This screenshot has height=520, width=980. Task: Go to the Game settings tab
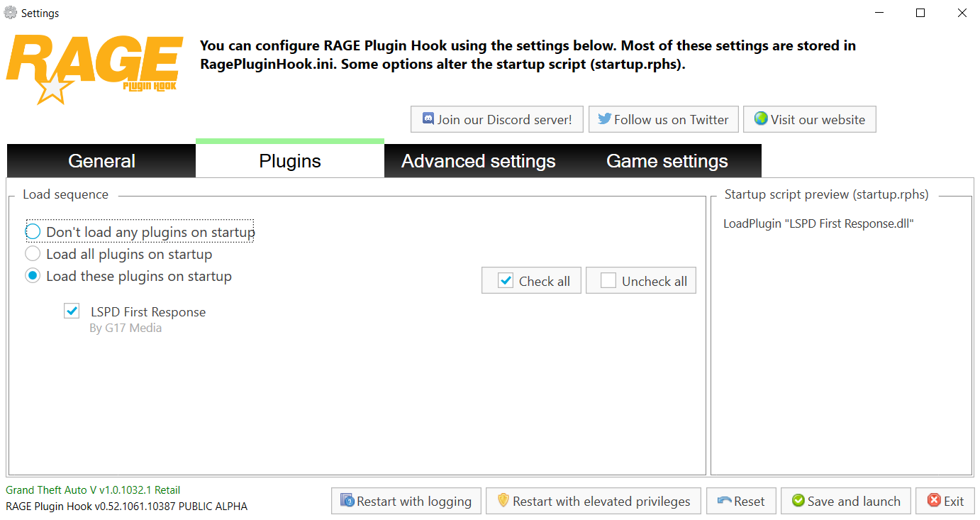(x=667, y=161)
